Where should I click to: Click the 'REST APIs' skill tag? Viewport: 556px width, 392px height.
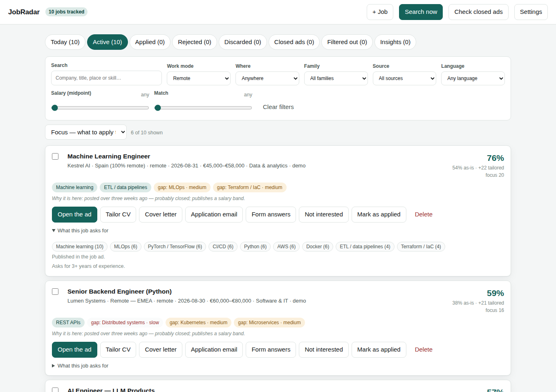click(x=68, y=323)
